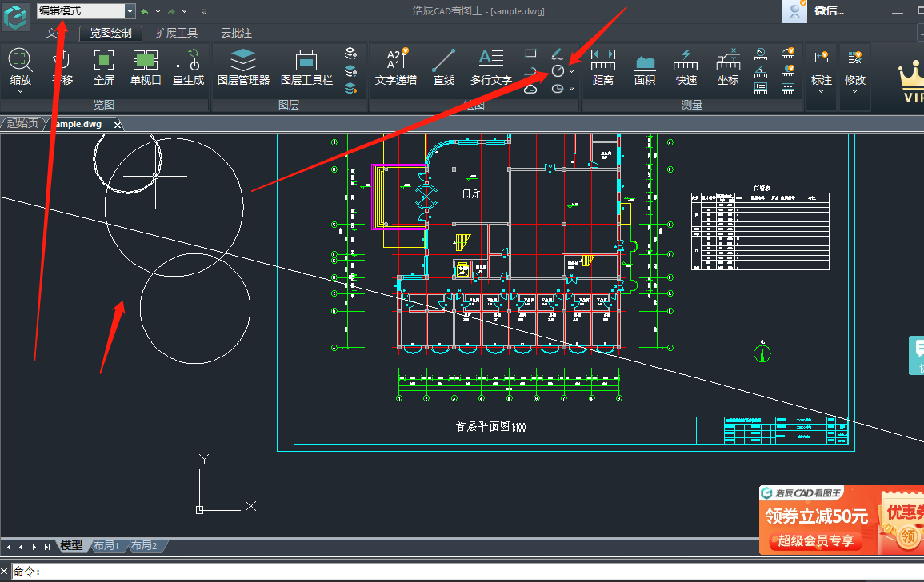Image resolution: width=924 pixels, height=582 pixels.
Task: Click the VIP arc length measure icon
Action: [788, 54]
